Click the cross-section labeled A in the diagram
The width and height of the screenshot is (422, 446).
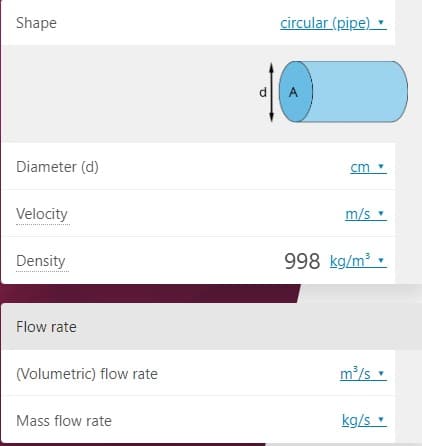point(295,92)
